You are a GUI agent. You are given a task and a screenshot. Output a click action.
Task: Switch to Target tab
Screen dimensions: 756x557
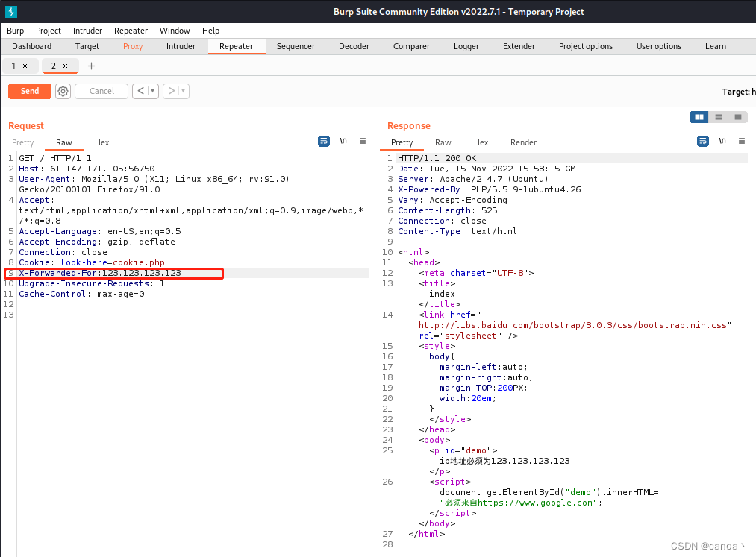(87, 47)
